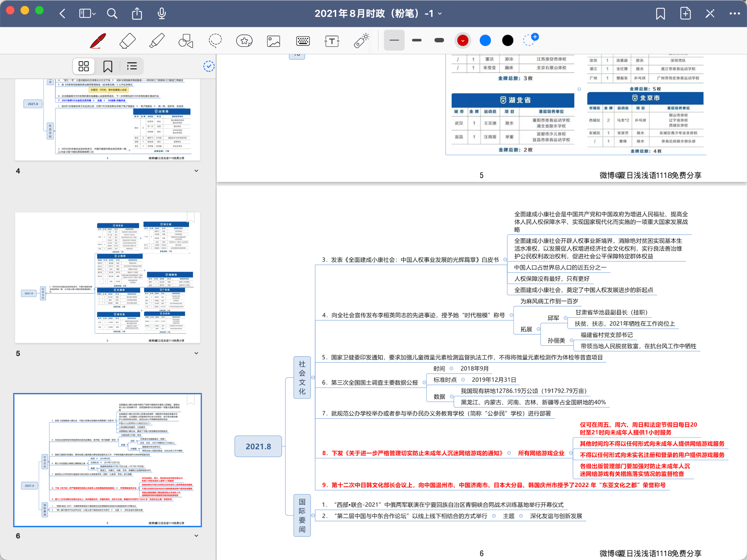Viewport: 747px width, 560px height.
Task: Expand options chevron for page 5
Action: click(x=196, y=353)
